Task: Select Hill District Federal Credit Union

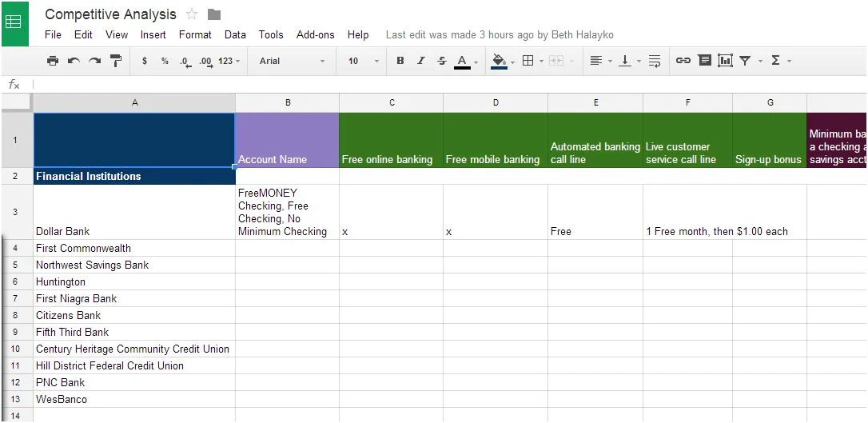Action: (134, 365)
